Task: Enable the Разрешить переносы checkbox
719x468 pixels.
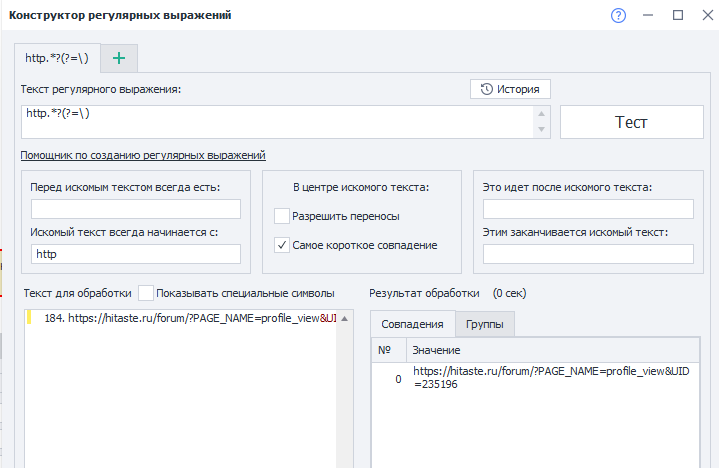Action: (282, 215)
